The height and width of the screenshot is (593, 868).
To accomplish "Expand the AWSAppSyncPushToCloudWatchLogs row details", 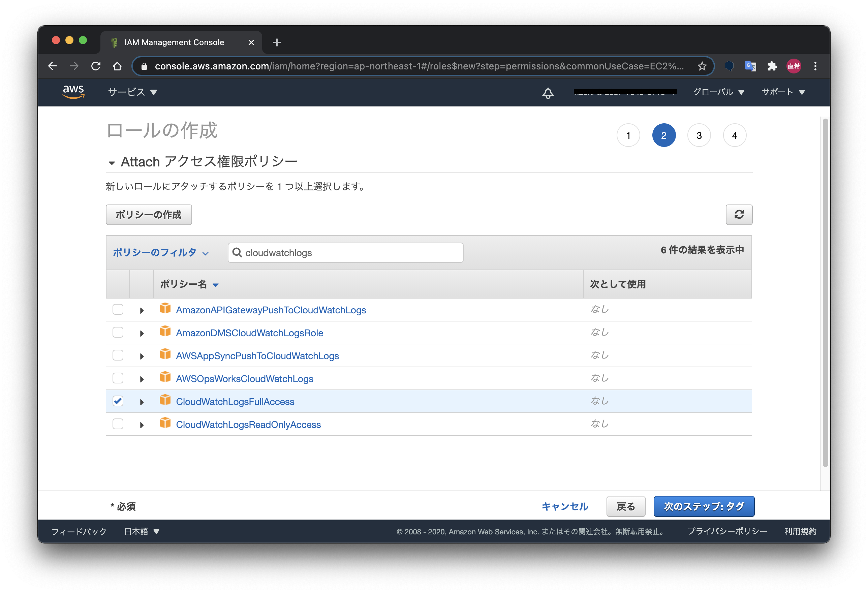I will click(142, 356).
